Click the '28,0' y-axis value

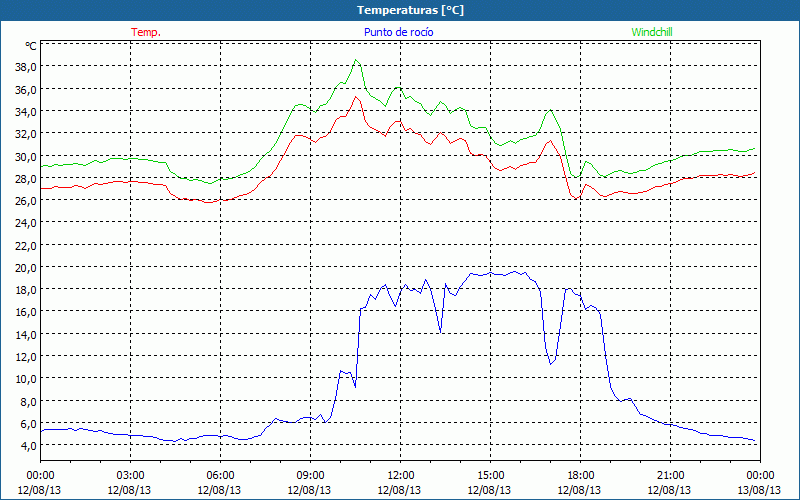tap(26, 178)
